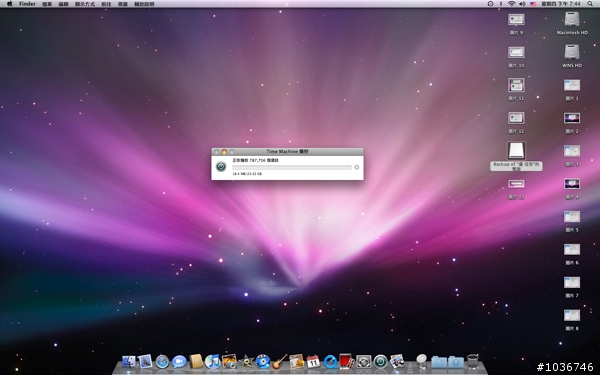Image resolution: width=600 pixels, height=375 pixels.
Task: Select the Macintosh HD desktop drive
Action: coord(572,20)
